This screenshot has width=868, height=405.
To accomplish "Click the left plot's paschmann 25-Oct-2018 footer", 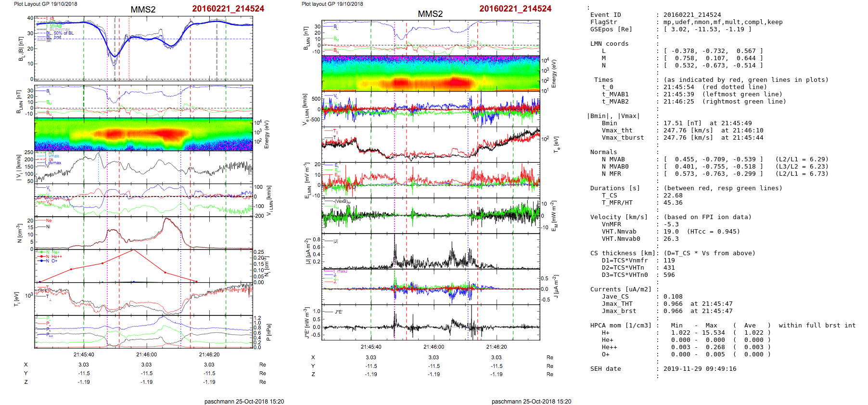I will [244, 401].
